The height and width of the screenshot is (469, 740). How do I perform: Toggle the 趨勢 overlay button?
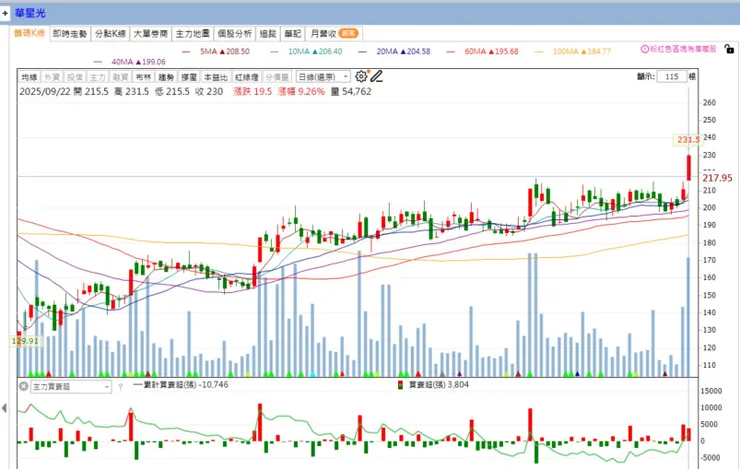click(166, 77)
